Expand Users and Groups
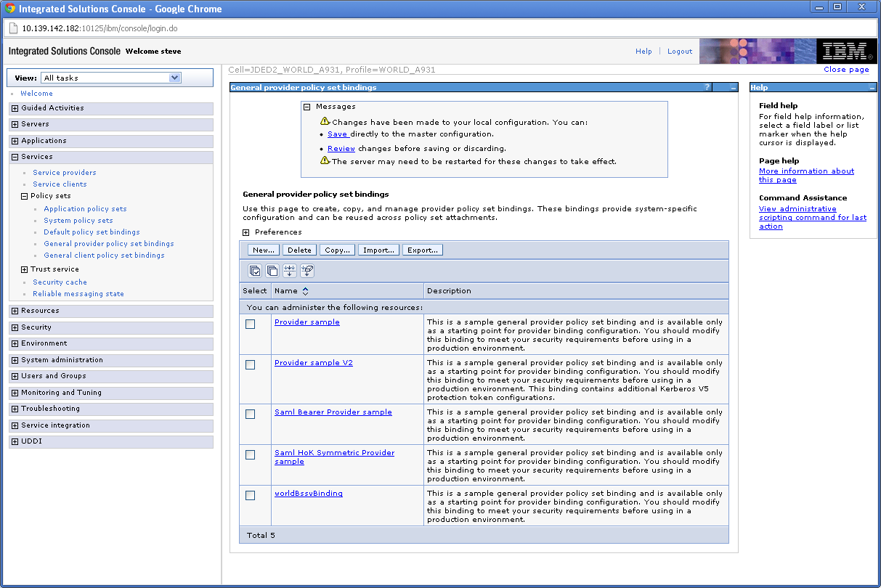Viewport: 881px width, 588px height. [15, 376]
